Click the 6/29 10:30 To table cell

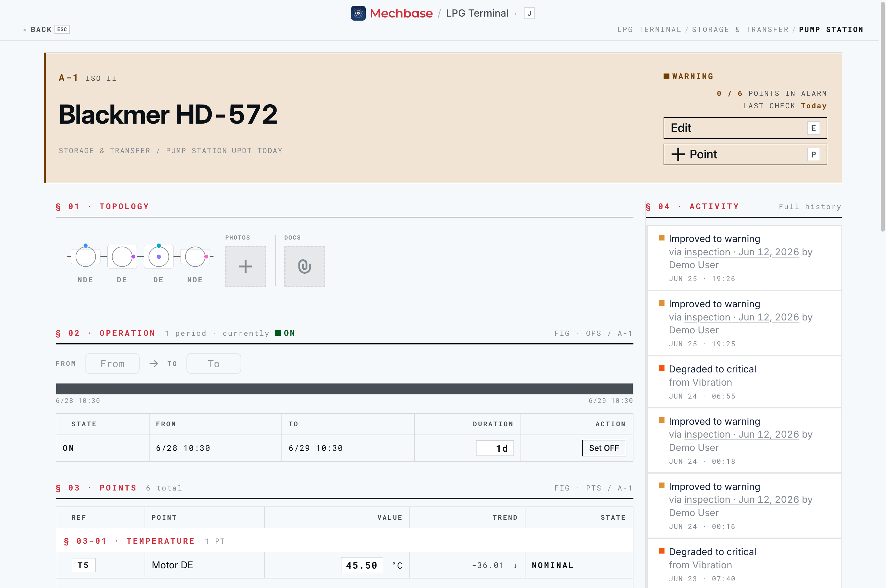(x=316, y=448)
